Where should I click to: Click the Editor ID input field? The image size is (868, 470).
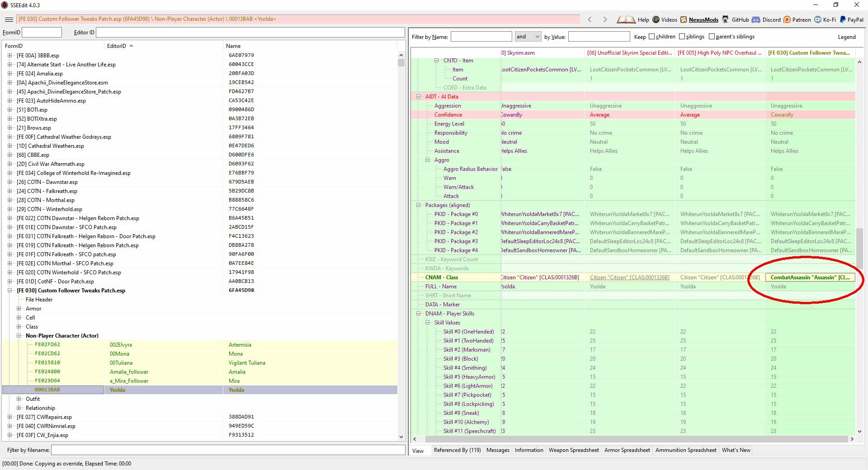coord(250,32)
